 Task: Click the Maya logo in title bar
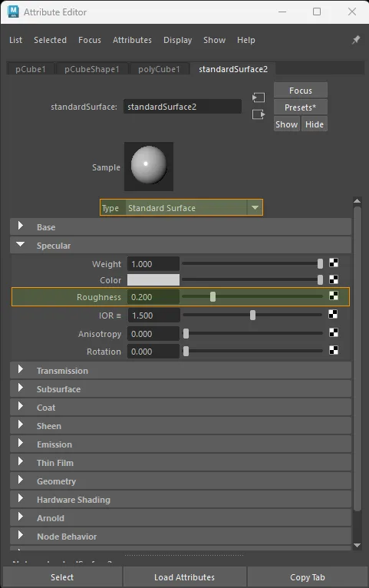pyautogui.click(x=13, y=12)
